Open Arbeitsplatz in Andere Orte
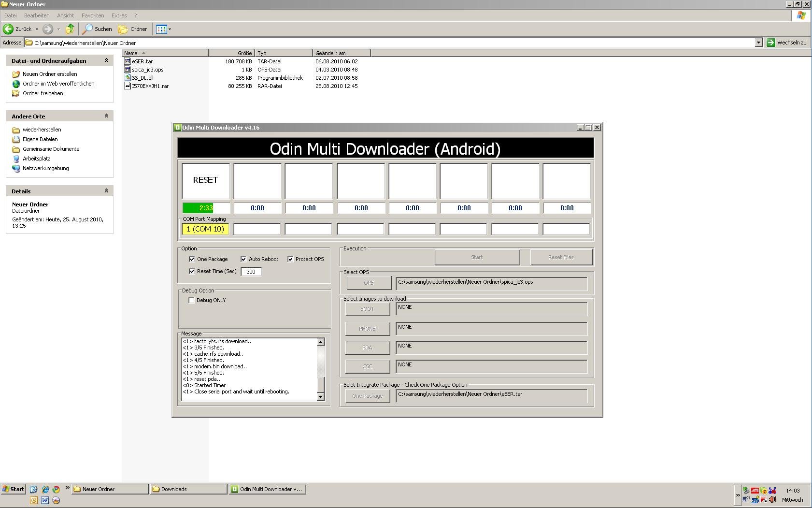The width and height of the screenshot is (812, 508). pos(31,159)
